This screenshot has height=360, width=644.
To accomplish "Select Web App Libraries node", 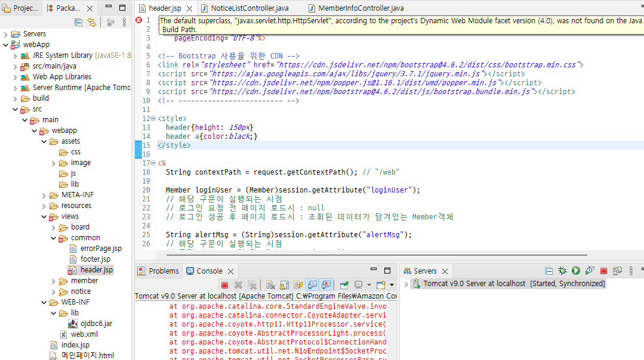I will [61, 77].
